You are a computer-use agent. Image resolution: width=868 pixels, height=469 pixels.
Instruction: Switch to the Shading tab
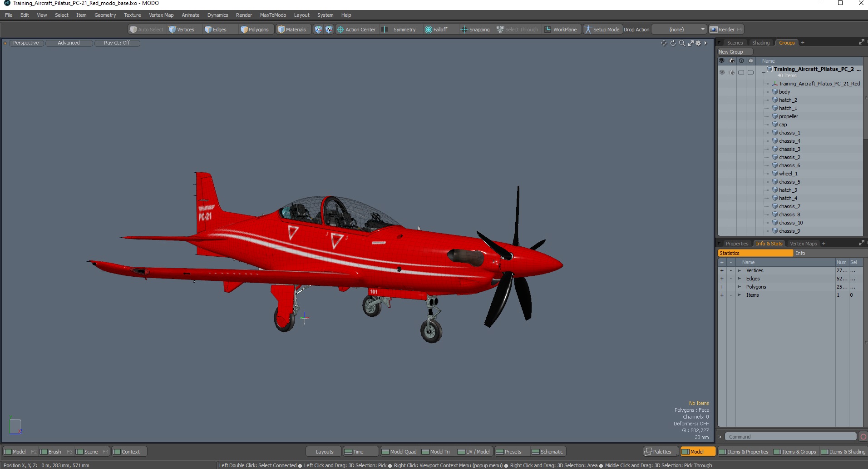point(761,43)
